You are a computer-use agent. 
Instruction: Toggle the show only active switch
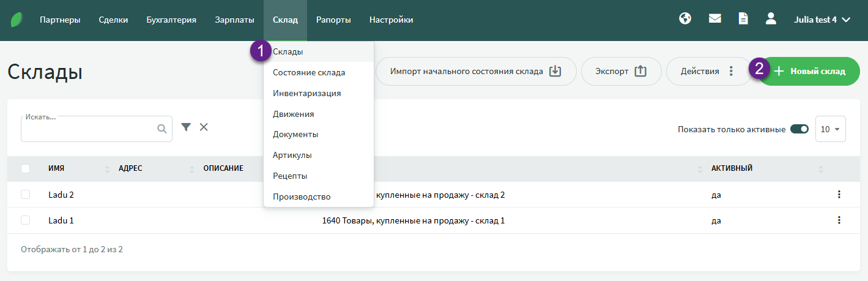tap(799, 129)
